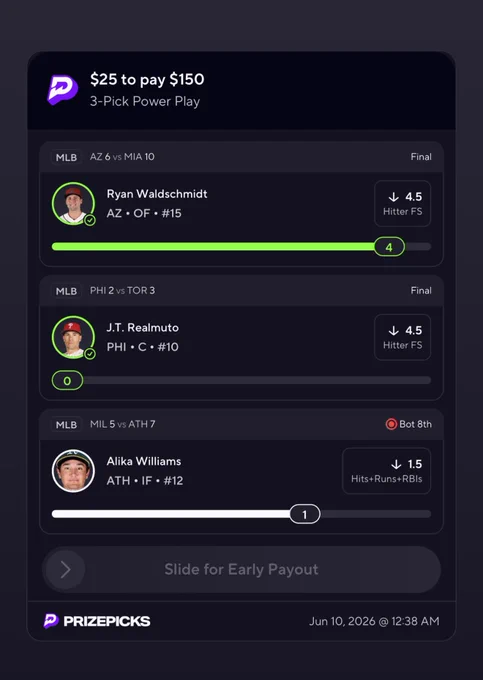Viewport: 483px width, 680px height.
Task: Click the progress marker showing 4
Action: coord(389,247)
